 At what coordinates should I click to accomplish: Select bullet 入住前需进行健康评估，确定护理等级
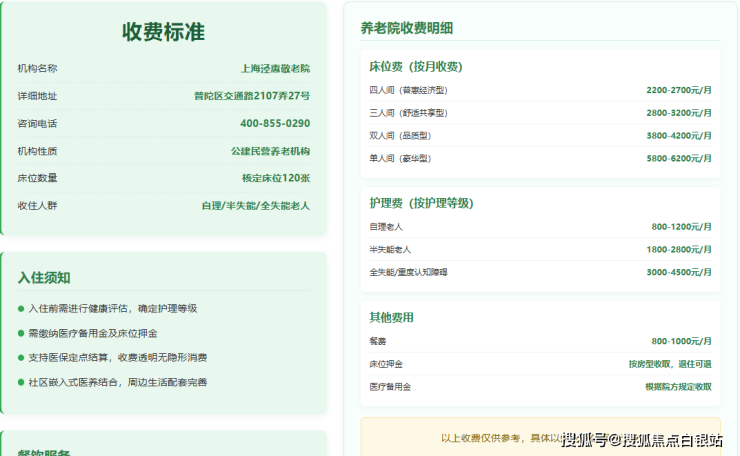pyautogui.click(x=113, y=309)
